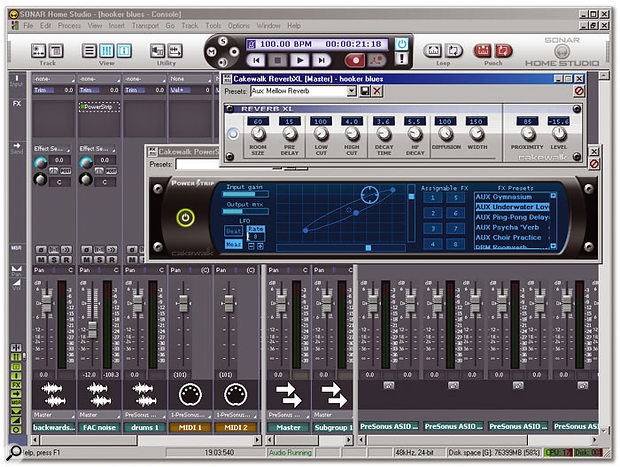620x467 pixels.
Task: Toggle the blue audio engine power button
Action: coord(401,44)
